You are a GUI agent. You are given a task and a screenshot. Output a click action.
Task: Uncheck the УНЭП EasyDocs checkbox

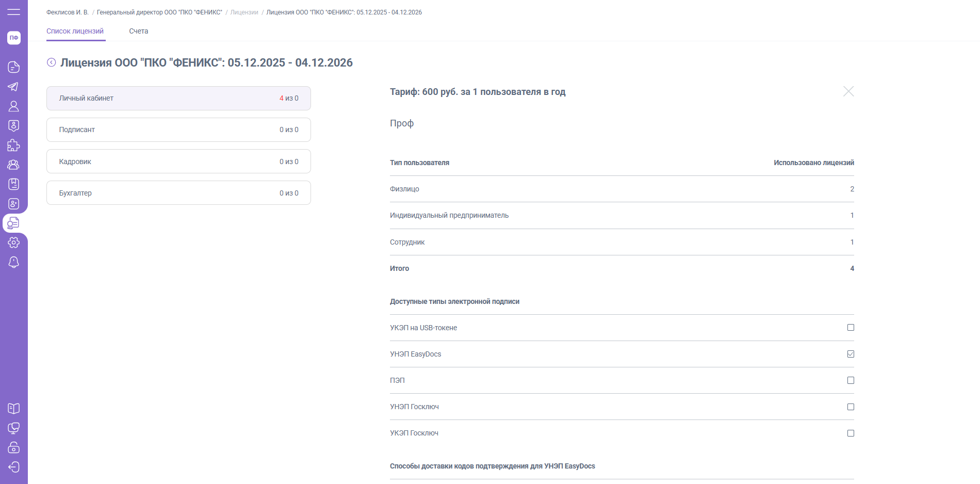(x=851, y=354)
